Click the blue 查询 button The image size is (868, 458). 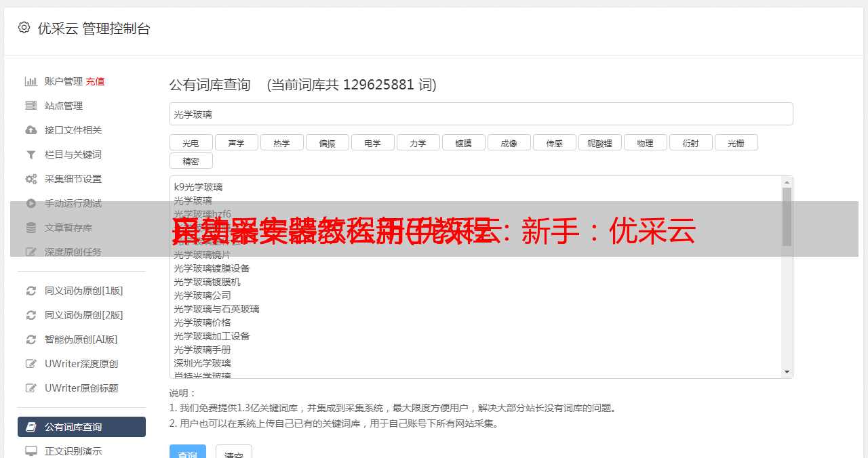point(188,452)
